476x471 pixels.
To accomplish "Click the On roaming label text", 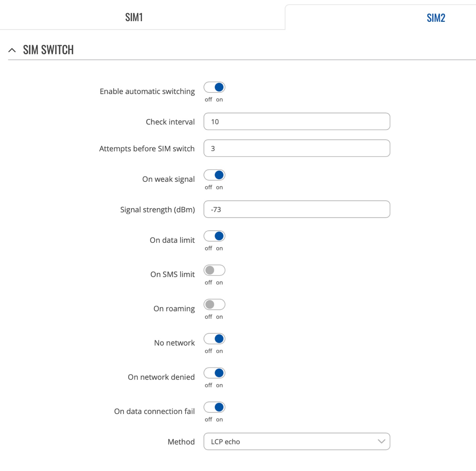I will coord(174,309).
